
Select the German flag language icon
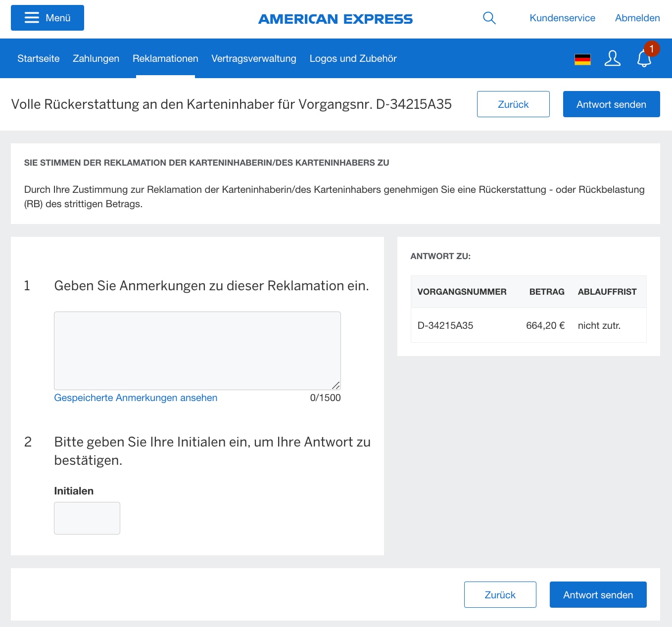coord(582,58)
